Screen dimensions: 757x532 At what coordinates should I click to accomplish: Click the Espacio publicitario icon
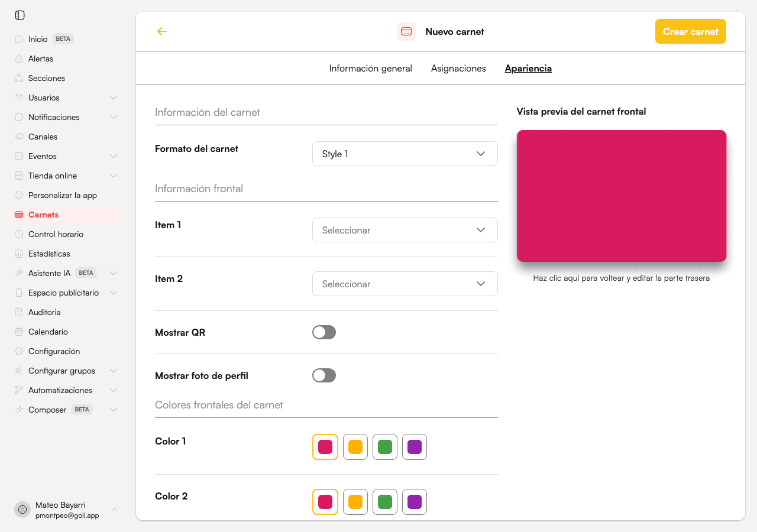coord(19,293)
